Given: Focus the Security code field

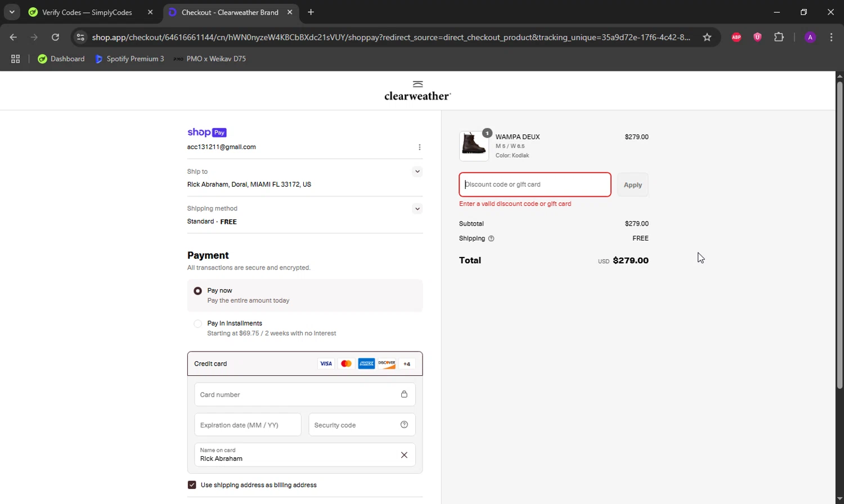Looking at the screenshot, I should [x=362, y=425].
